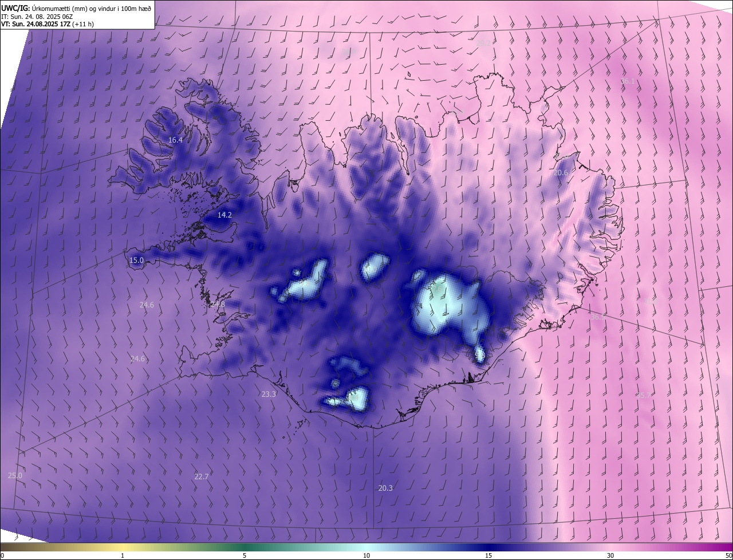Click the 16.4 value over the Westfjords
The width and height of the screenshot is (733, 560).
coord(175,140)
